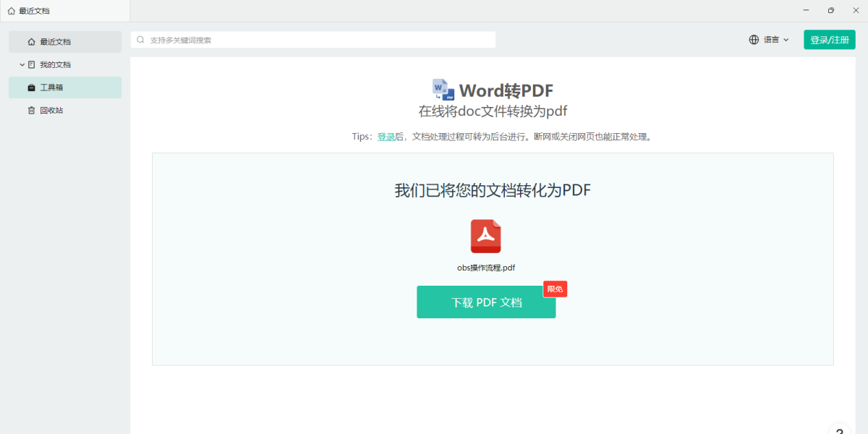The image size is (868, 434).
Task: Expand the 我的文档 tree chevron
Action: (x=22, y=64)
